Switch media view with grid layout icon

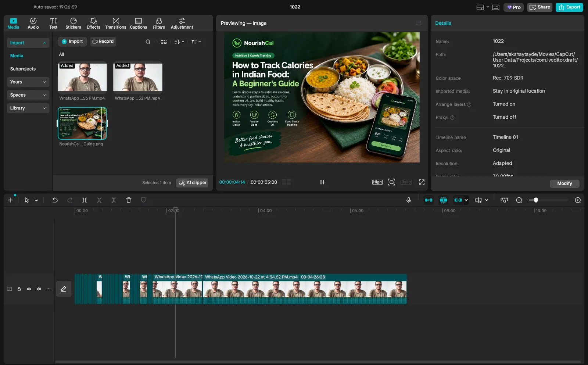[164, 42]
